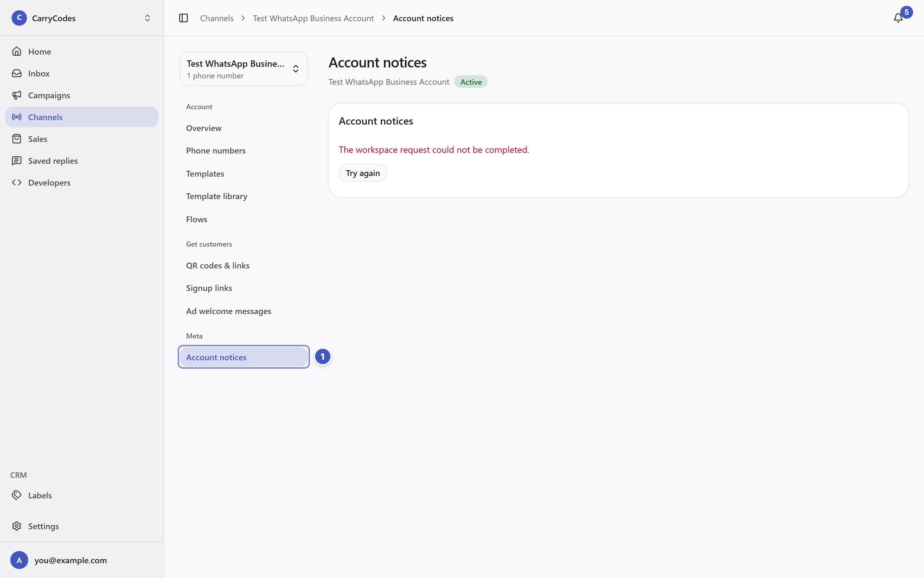Click the you@example.com user avatar
Screen dimensions: 924x578
point(19,560)
